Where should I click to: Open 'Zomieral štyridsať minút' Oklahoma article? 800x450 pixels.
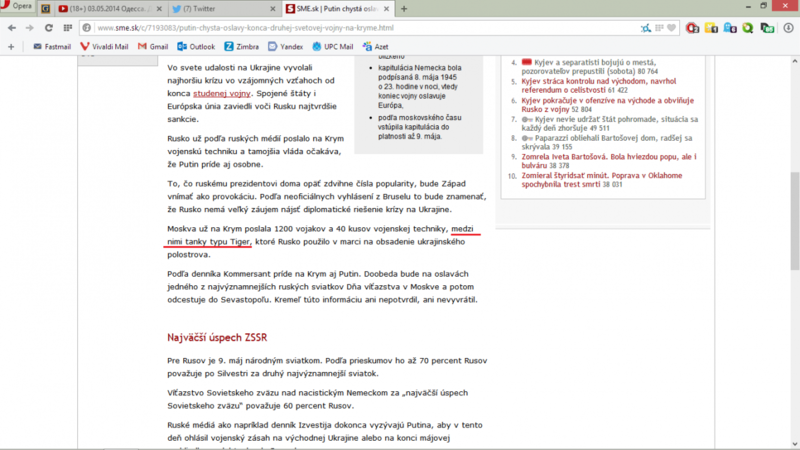pos(602,180)
